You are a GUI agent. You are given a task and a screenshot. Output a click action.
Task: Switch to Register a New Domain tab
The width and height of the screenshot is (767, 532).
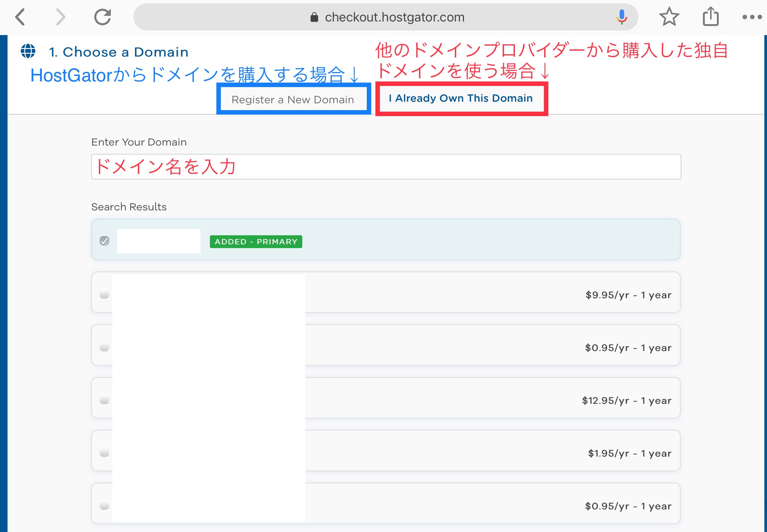tap(293, 100)
